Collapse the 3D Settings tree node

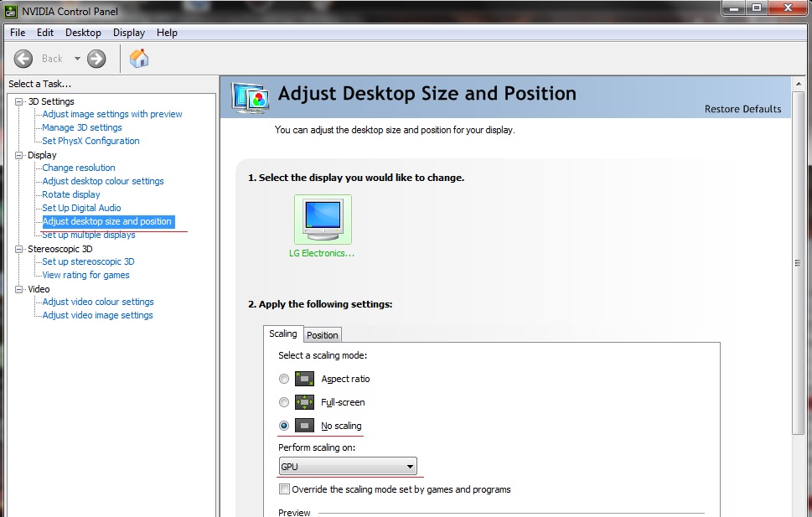19,101
